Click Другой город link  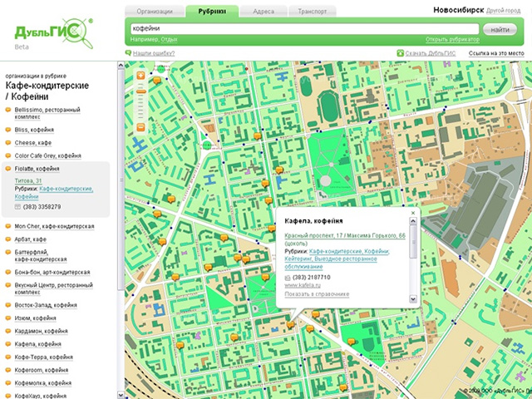click(503, 11)
